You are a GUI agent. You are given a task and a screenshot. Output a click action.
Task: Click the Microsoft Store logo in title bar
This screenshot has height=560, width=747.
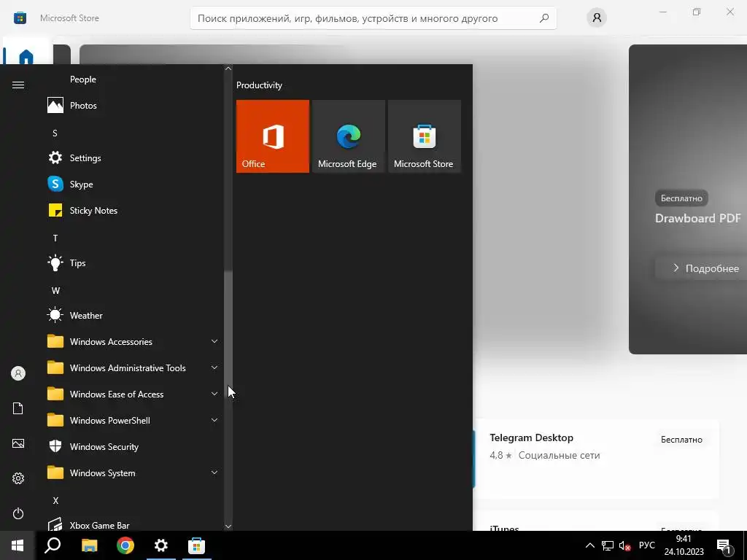click(x=20, y=18)
